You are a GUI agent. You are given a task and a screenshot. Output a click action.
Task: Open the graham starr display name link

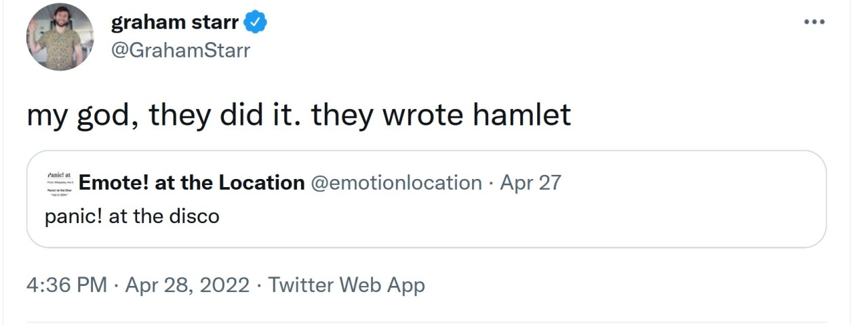pyautogui.click(x=174, y=23)
